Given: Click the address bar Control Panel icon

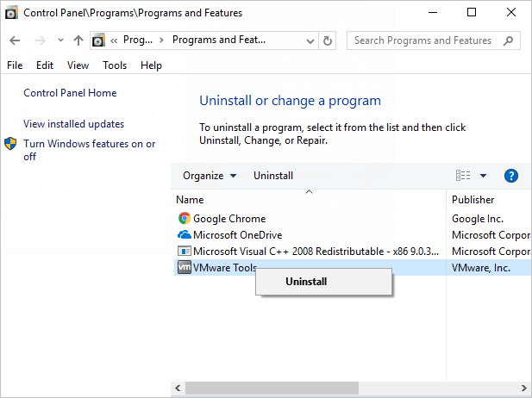Looking at the screenshot, I should pos(98,40).
